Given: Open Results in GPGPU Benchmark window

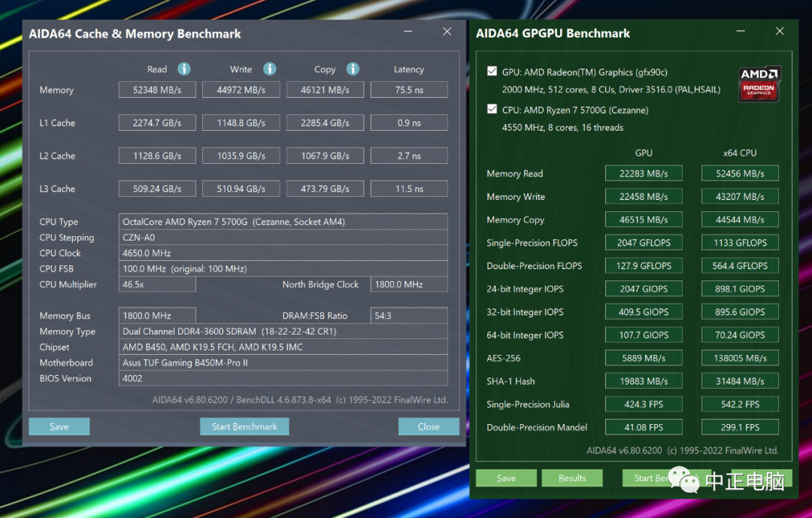Looking at the screenshot, I should coord(572,477).
